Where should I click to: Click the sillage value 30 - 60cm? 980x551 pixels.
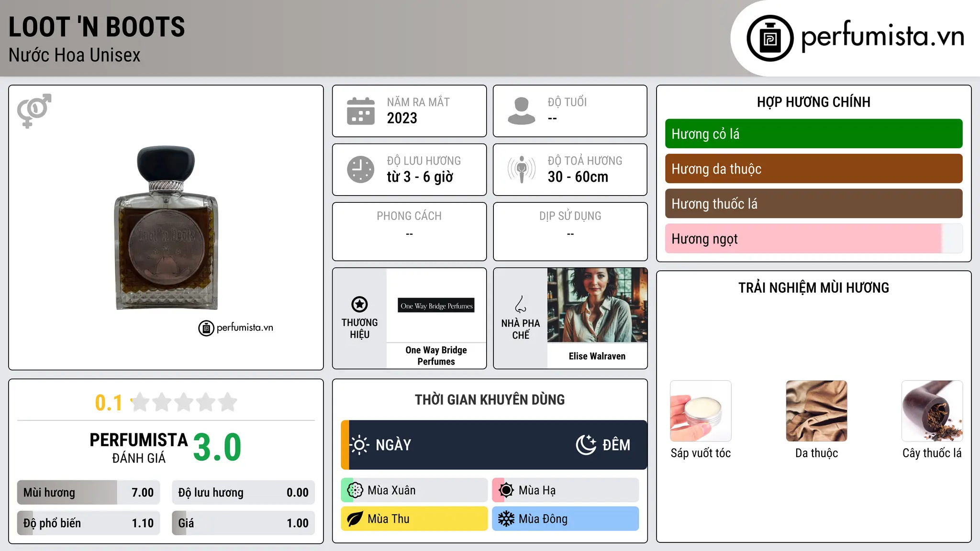pos(578,177)
